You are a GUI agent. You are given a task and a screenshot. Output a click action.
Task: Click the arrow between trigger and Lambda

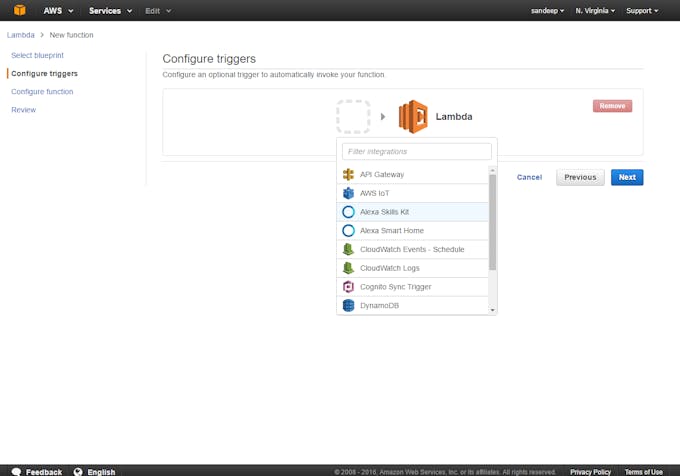[383, 117]
